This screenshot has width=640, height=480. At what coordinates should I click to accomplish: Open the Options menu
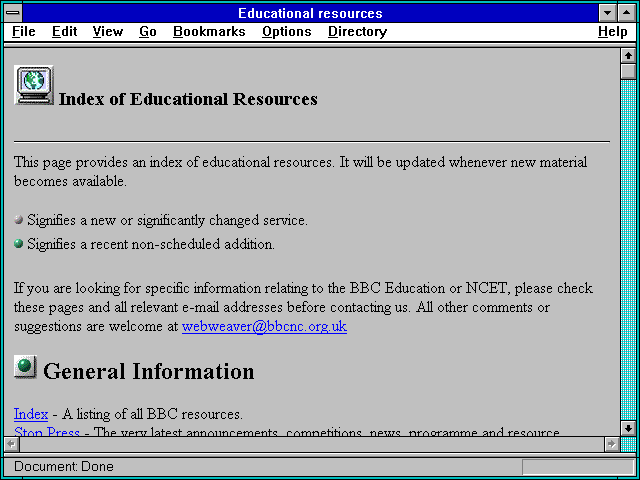(287, 31)
